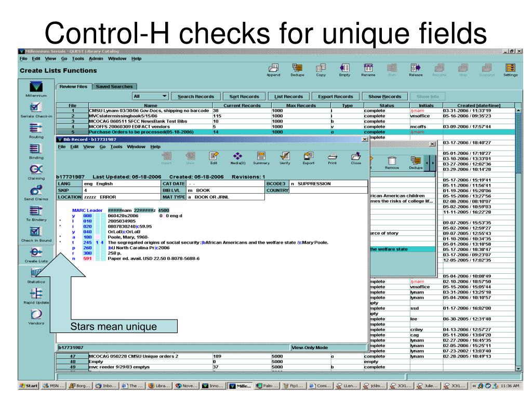Click the Created date/time column header
This screenshot has width=532, height=399.
click(478, 105)
